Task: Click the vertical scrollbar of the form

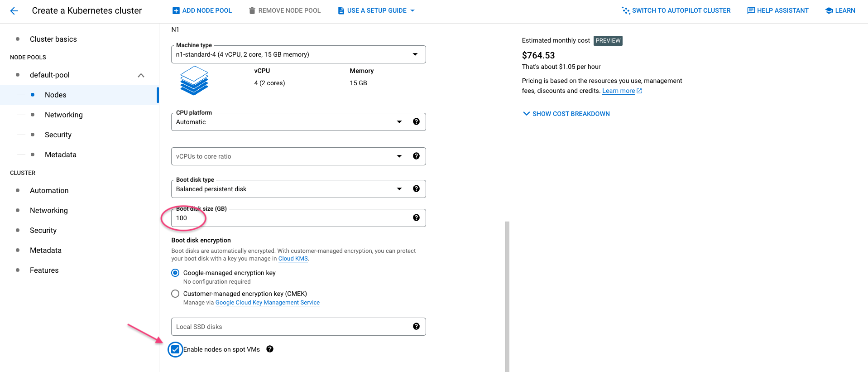Action: 507,297
